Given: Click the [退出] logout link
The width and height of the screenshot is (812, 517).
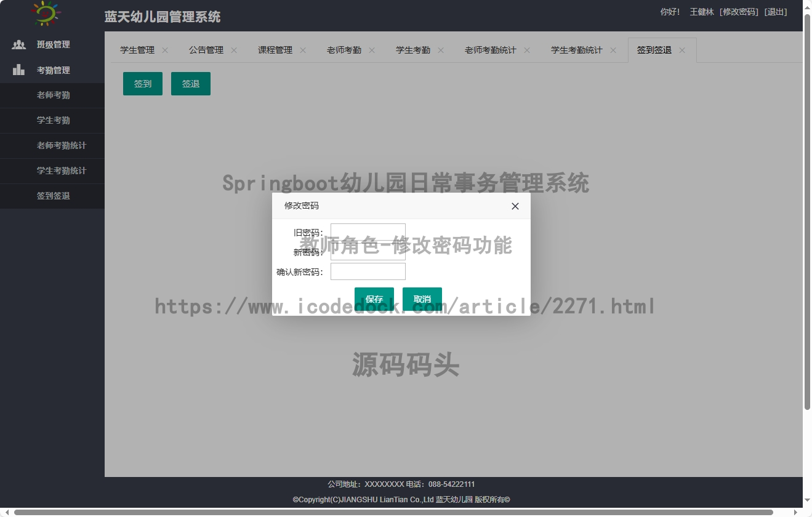Looking at the screenshot, I should (776, 12).
